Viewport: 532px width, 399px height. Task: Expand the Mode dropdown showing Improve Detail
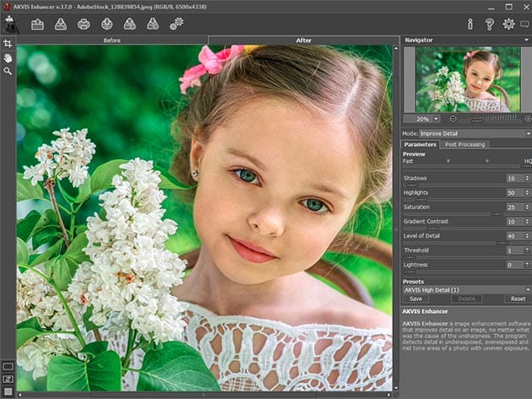click(475, 133)
